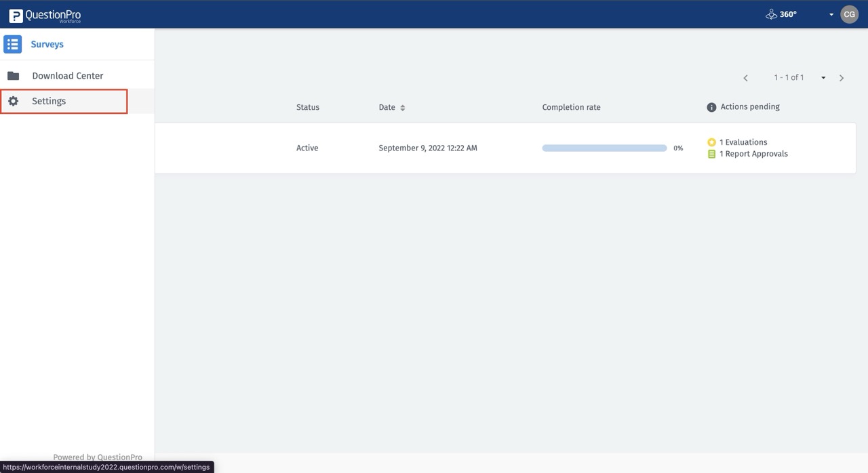Open the CG user avatar

point(849,14)
